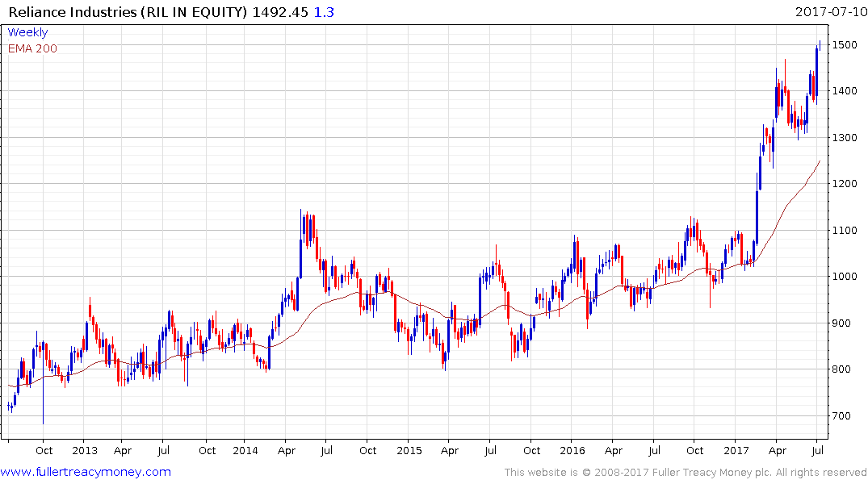
Task: Click the EMA 200 legend label
Action: [x=32, y=48]
